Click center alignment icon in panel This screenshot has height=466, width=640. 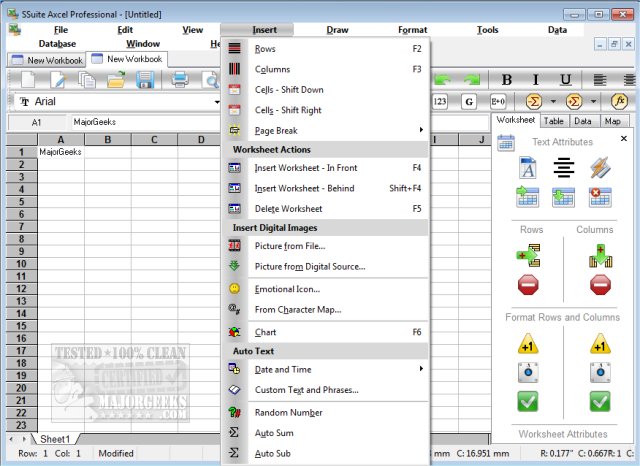tap(564, 168)
